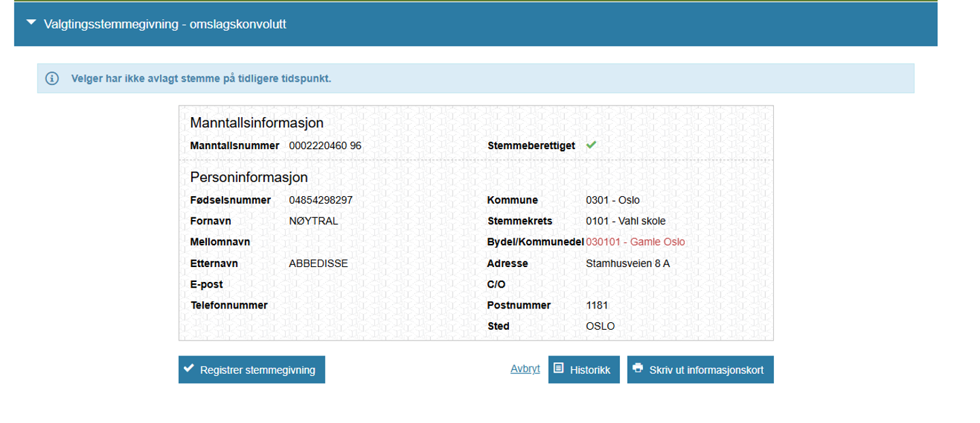
Task: Click the Manntallsnummer value 0002220460 96
Action: click(325, 145)
